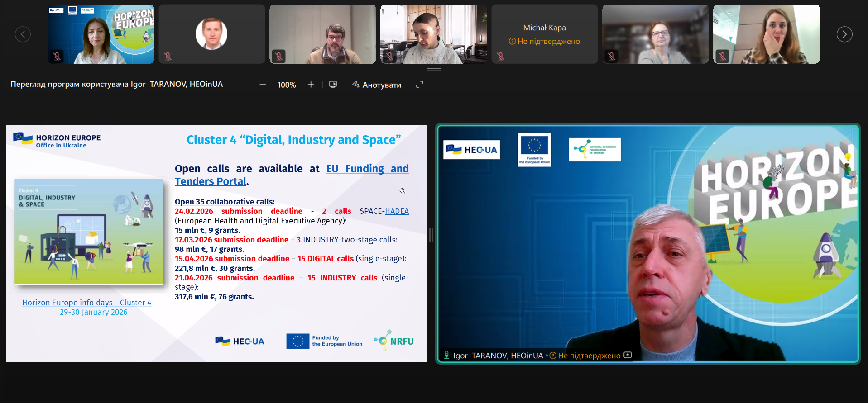This screenshot has height=403, width=868.
Task: Click the Анотувати annotate button
Action: point(377,85)
